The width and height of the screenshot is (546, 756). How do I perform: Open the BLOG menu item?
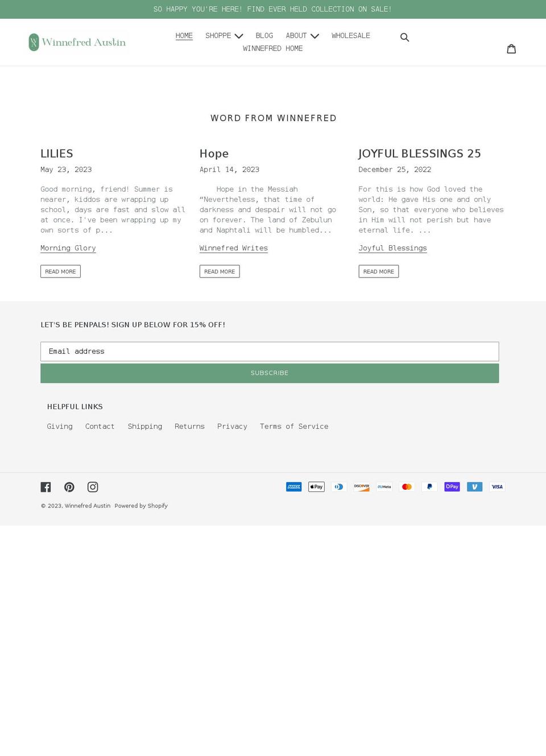tap(264, 36)
